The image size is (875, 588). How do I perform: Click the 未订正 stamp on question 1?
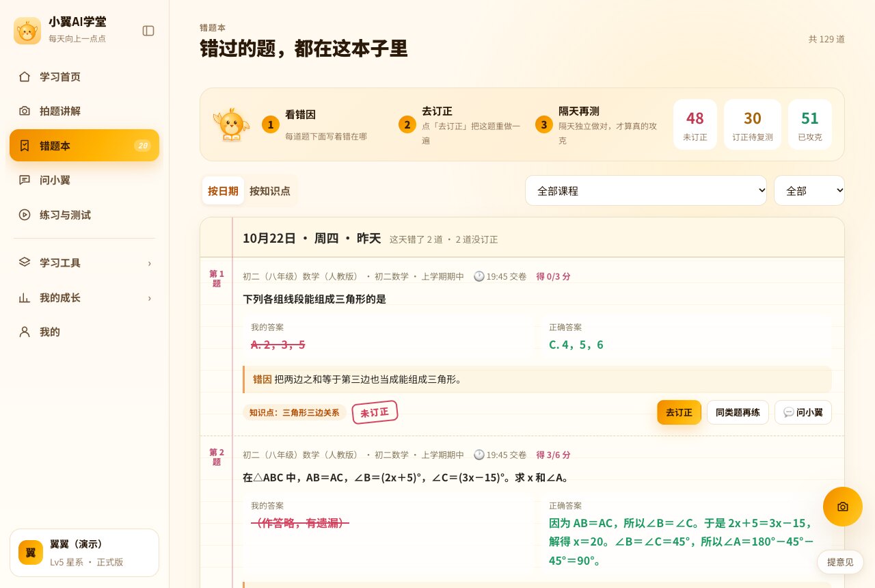(x=375, y=412)
